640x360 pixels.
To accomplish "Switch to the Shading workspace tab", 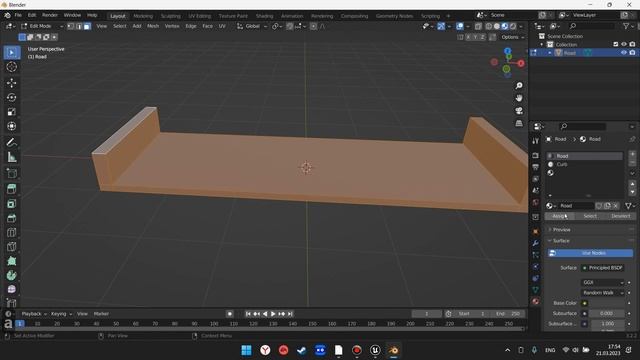I will point(264,16).
